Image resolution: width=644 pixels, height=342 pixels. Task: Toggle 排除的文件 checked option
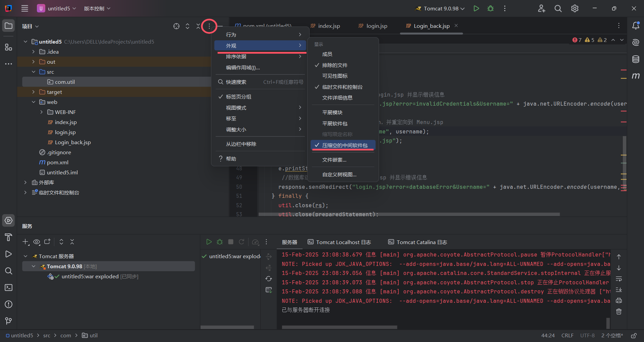(x=343, y=65)
